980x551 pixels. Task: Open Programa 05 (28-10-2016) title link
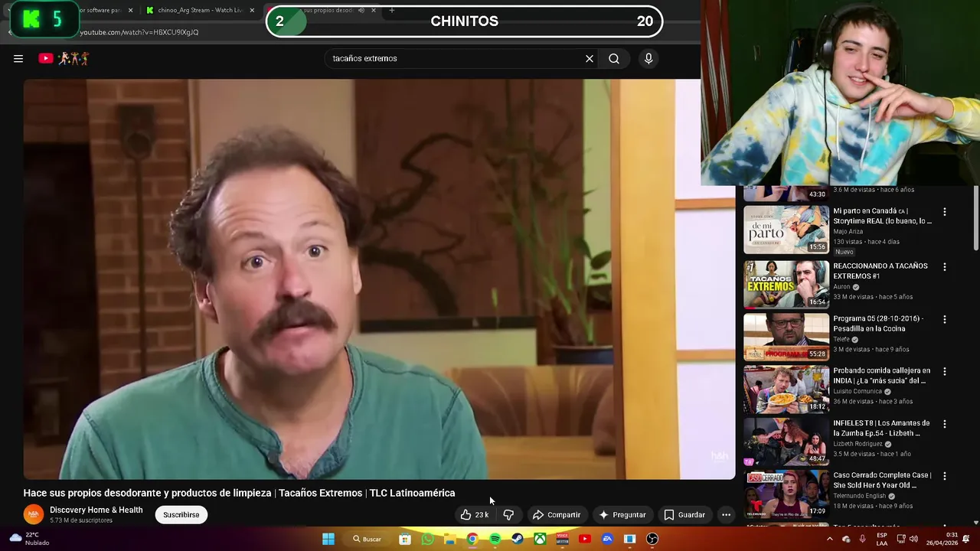(878, 324)
